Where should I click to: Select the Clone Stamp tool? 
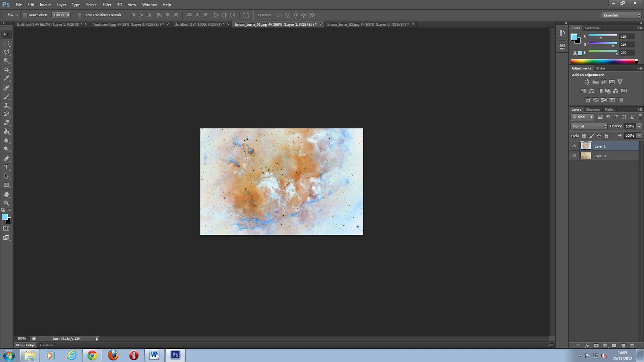pos(6,105)
